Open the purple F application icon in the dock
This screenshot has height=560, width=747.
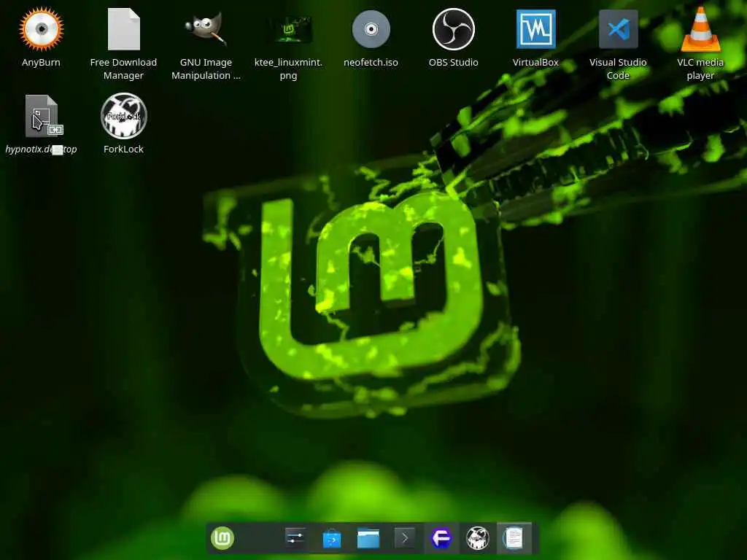441,538
